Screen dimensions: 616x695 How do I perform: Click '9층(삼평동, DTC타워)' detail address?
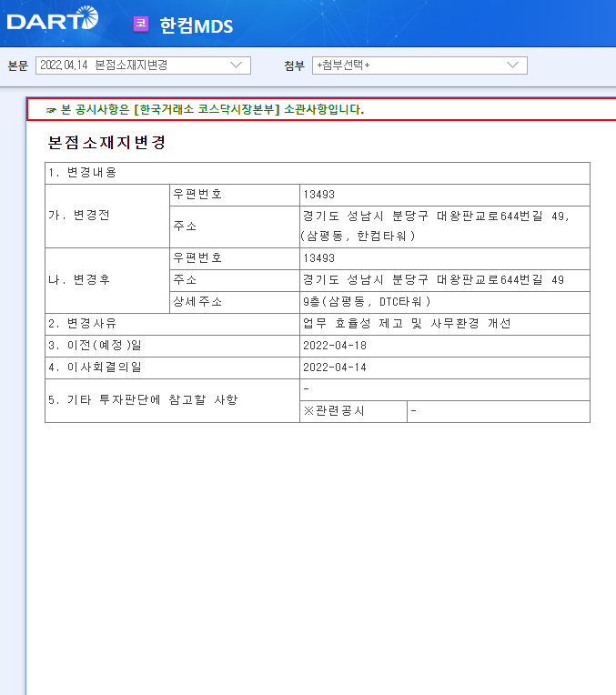(367, 302)
